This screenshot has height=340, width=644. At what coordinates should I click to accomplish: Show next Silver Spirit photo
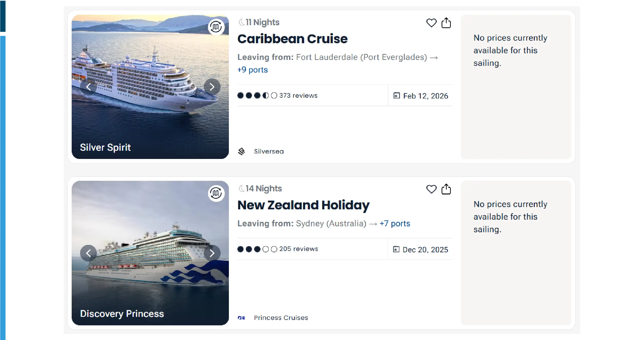click(x=212, y=87)
